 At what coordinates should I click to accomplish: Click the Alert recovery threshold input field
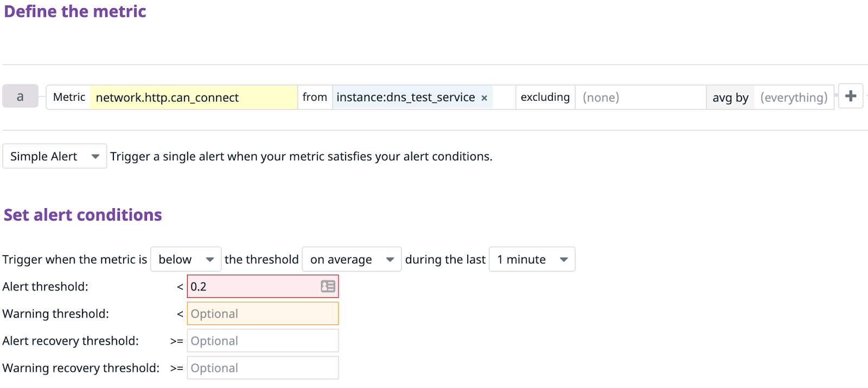click(x=263, y=340)
